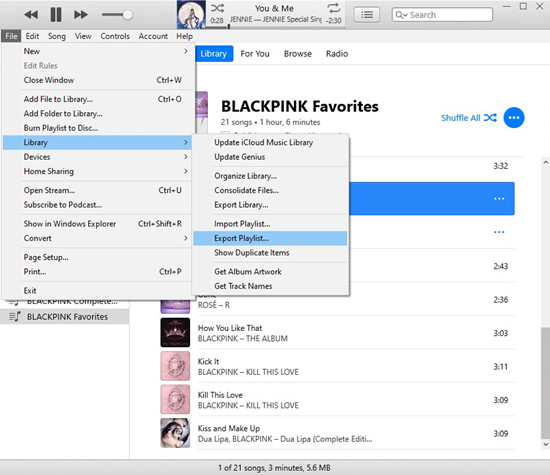This screenshot has height=475, width=550.
Task: Click Shuffle All link
Action: [469, 118]
